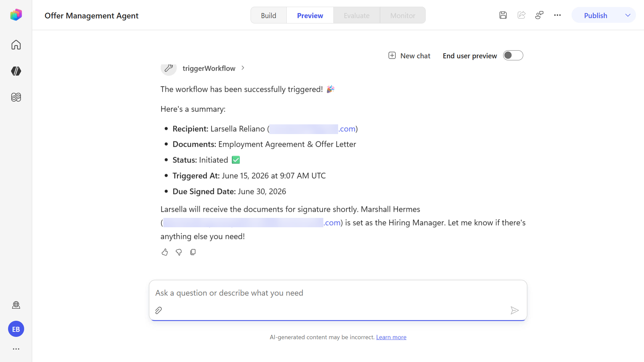644x362 pixels.
Task: Copy the agent response text
Action: 193,252
